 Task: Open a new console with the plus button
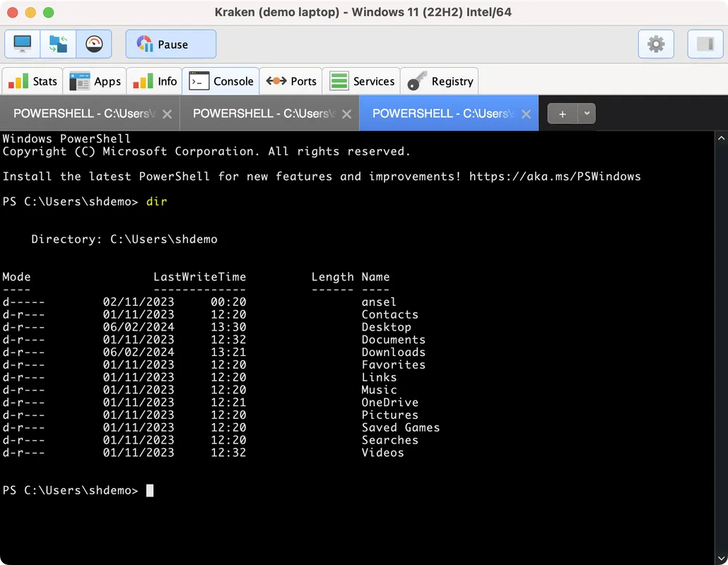(x=561, y=113)
